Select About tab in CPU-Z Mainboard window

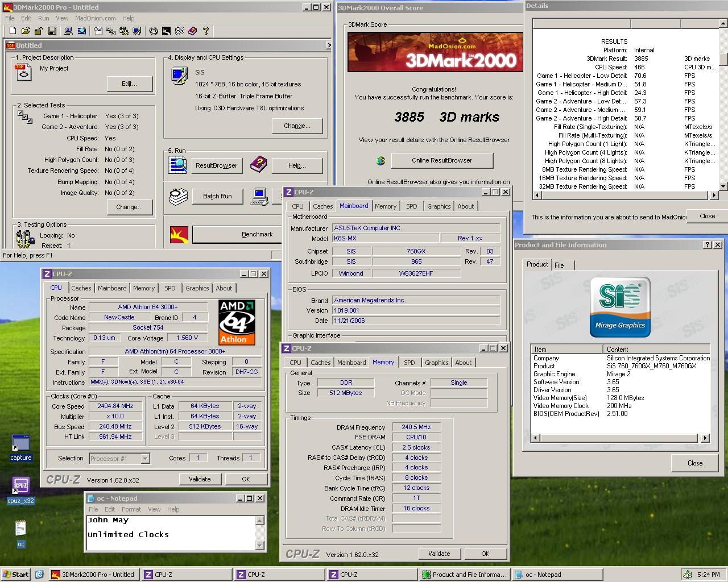tap(466, 206)
